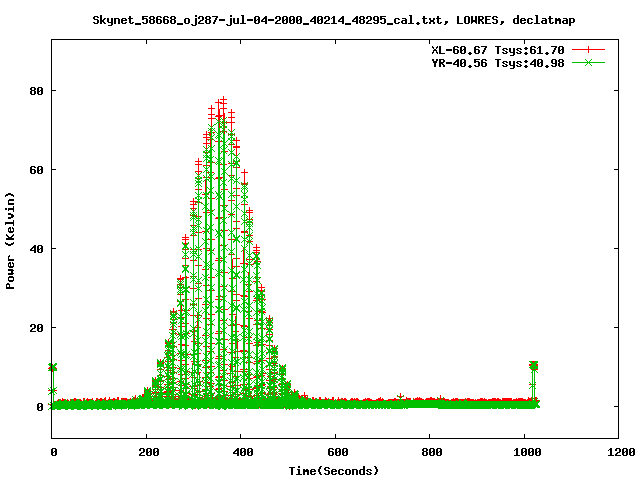Image resolution: width=640 pixels, height=480 pixels.
Task: Click the plot title text at top
Action: (333, 20)
